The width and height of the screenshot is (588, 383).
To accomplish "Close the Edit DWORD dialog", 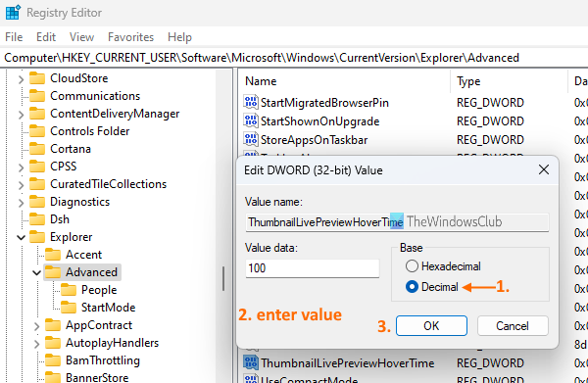I will 544,169.
